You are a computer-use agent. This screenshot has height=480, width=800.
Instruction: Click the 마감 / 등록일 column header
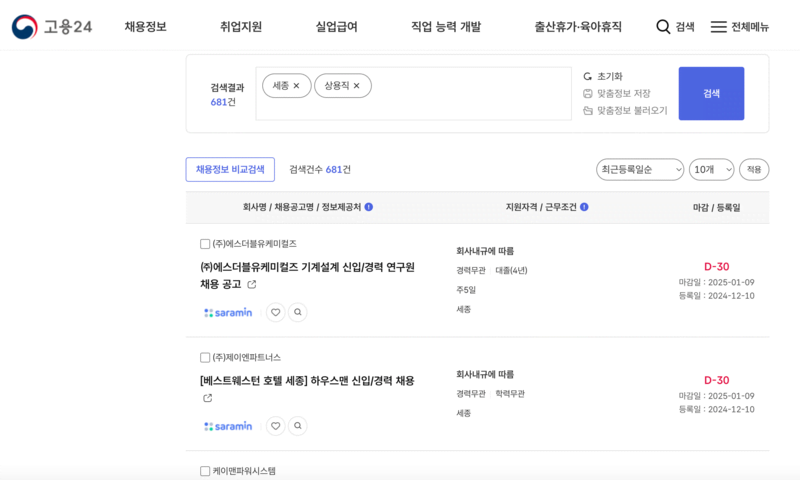point(716,207)
